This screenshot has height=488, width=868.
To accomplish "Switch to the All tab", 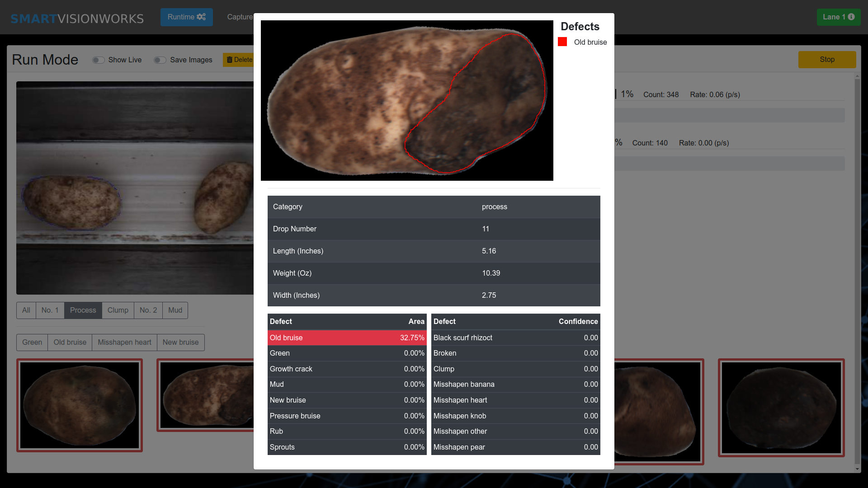I will point(26,310).
